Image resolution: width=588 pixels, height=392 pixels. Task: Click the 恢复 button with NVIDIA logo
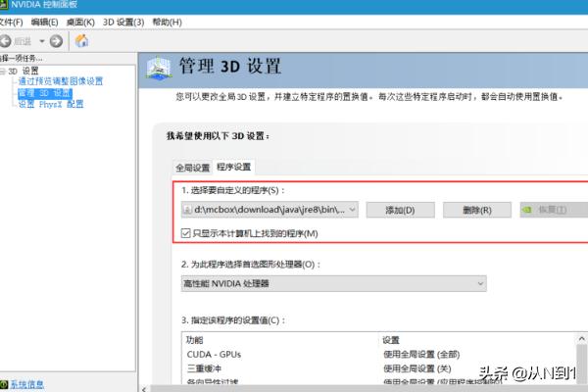point(555,210)
